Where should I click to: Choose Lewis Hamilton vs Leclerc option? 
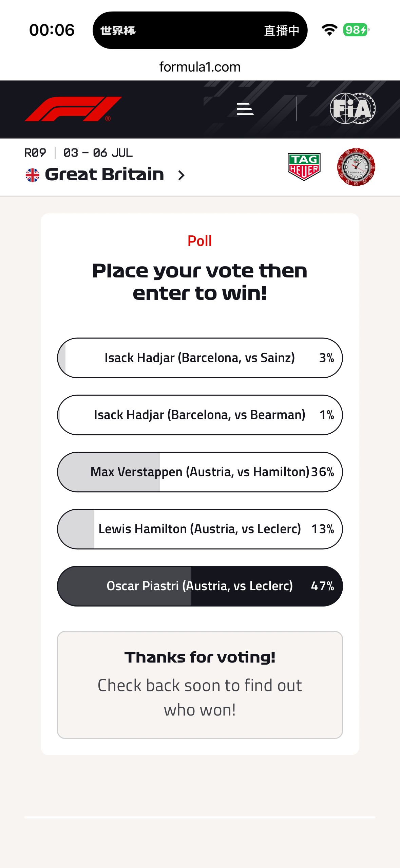click(200, 529)
